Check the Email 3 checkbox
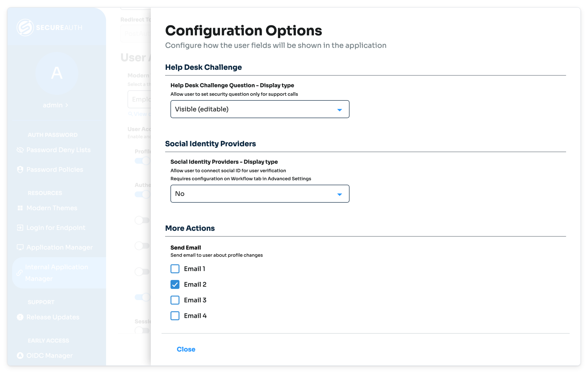 click(x=175, y=300)
